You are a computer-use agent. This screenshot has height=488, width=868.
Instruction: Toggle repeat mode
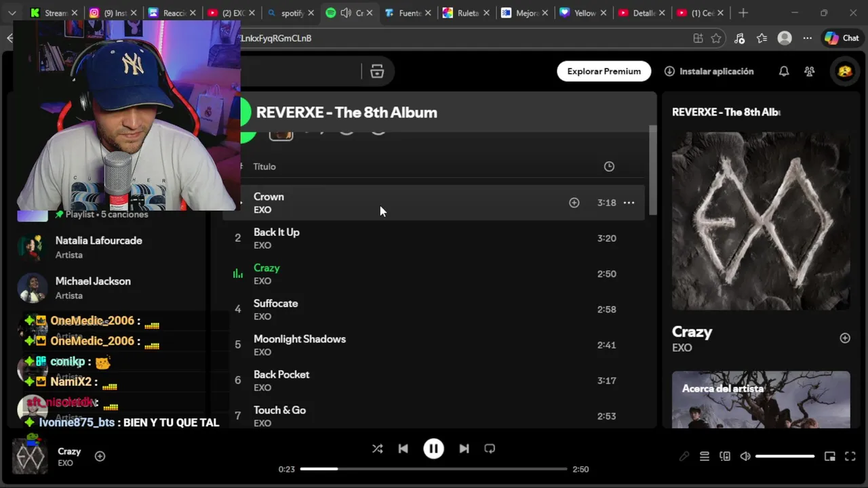coord(490,449)
